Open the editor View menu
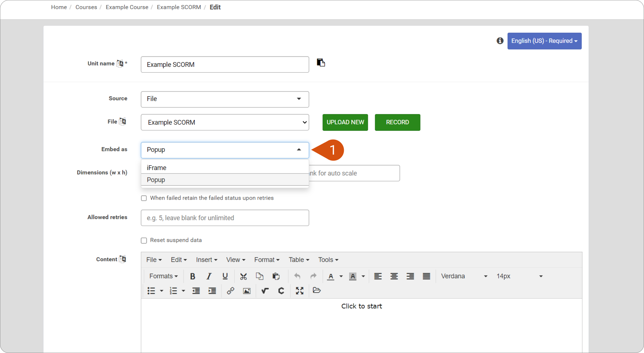644x353 pixels. point(236,260)
